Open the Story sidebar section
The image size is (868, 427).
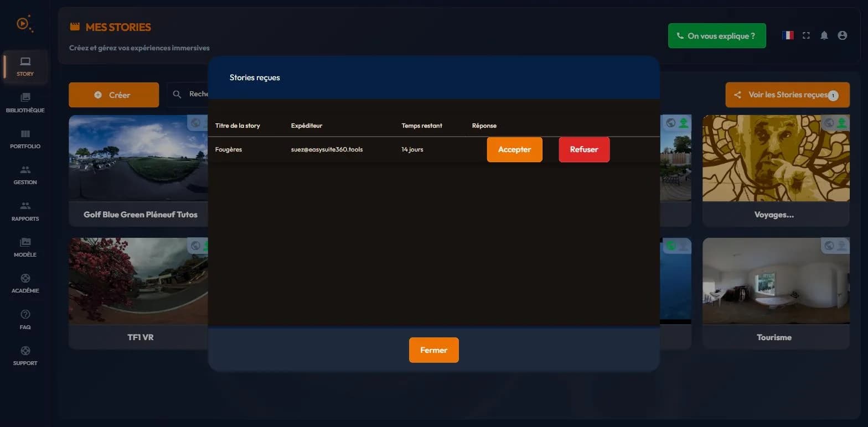(x=25, y=66)
